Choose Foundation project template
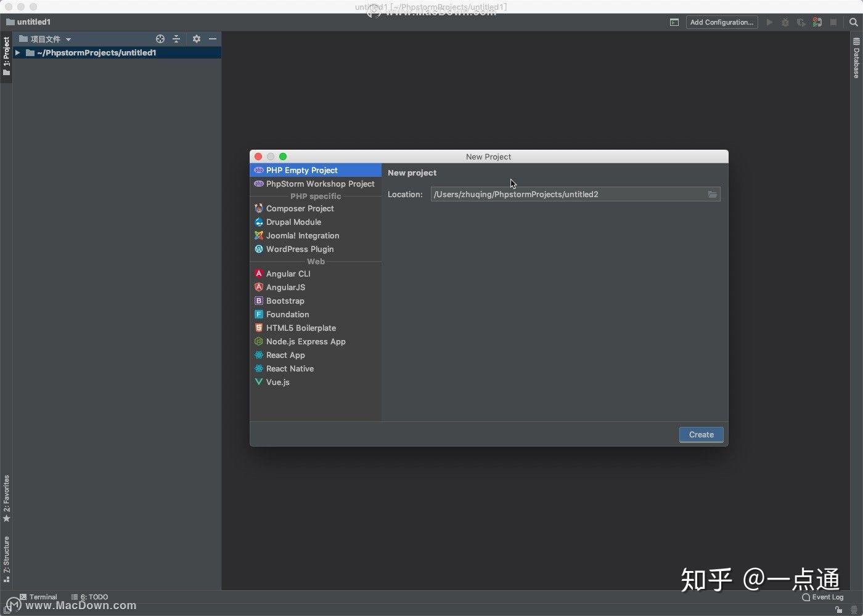This screenshot has width=863, height=616. 316,314
